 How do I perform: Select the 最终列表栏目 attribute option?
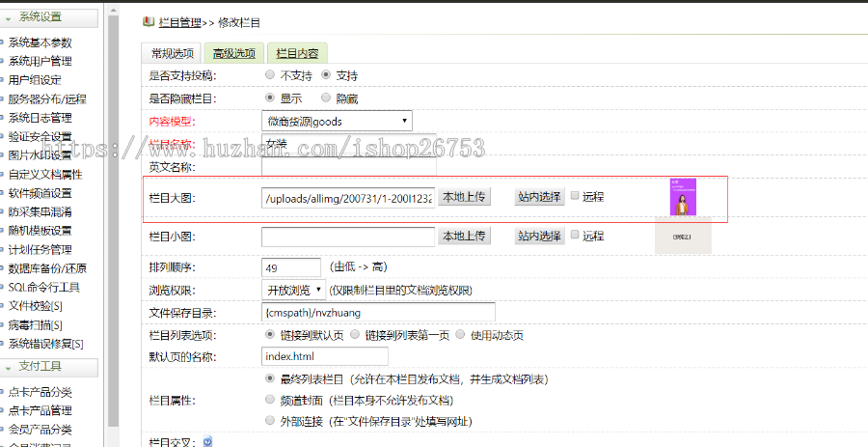[x=270, y=378]
